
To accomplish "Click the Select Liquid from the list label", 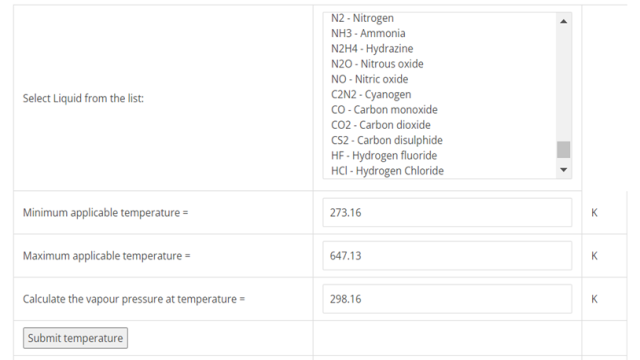I will tap(83, 98).
